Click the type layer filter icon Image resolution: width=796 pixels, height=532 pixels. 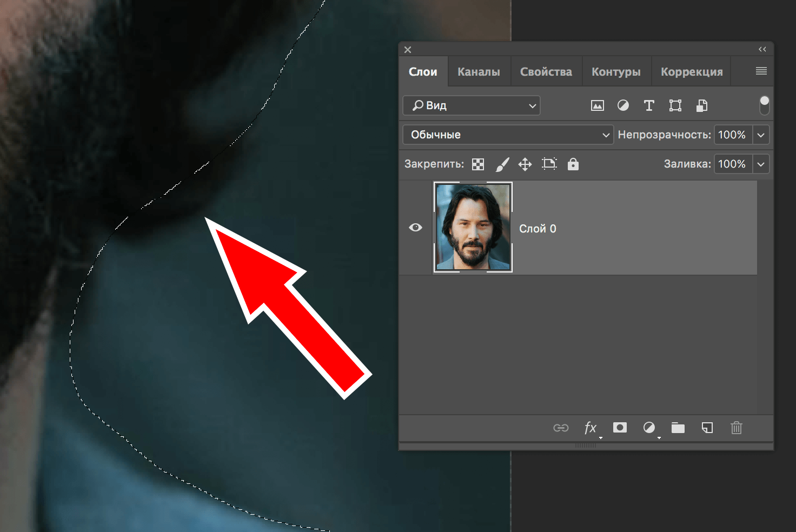(649, 106)
